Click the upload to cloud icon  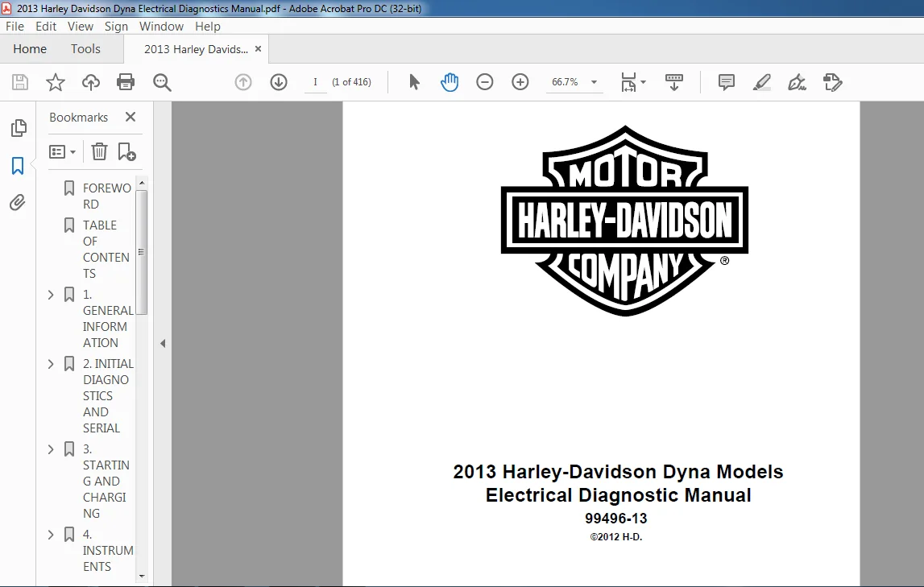point(91,82)
